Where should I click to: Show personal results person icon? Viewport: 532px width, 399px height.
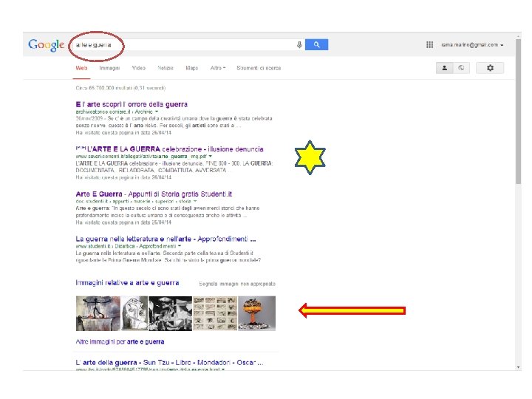[445, 68]
